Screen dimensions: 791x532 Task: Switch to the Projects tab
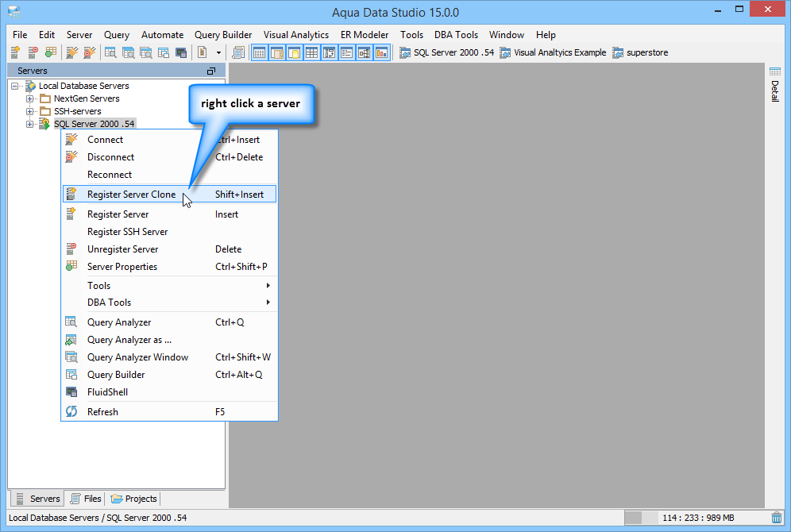coord(134,499)
